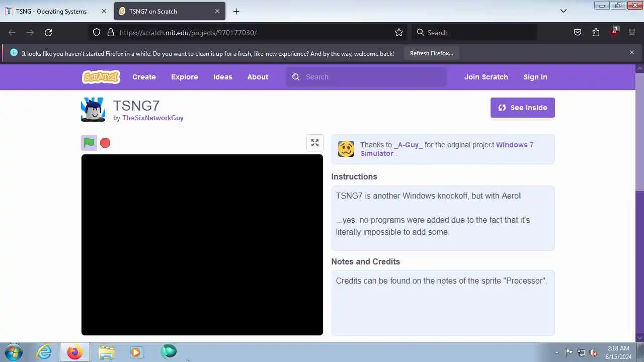Dismiss the Firefox notification bar
The height and width of the screenshot is (362, 644).
click(x=632, y=52)
